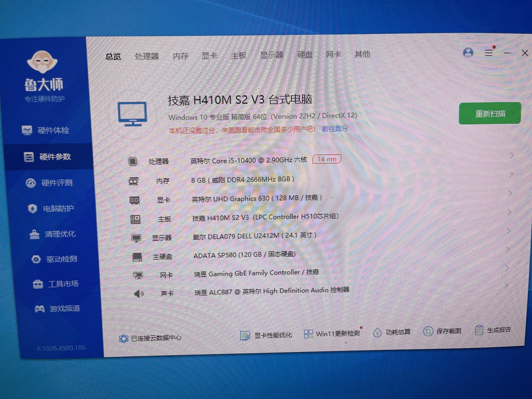Open the hamburger main menu icon
The width and height of the screenshot is (532, 399).
point(489,53)
